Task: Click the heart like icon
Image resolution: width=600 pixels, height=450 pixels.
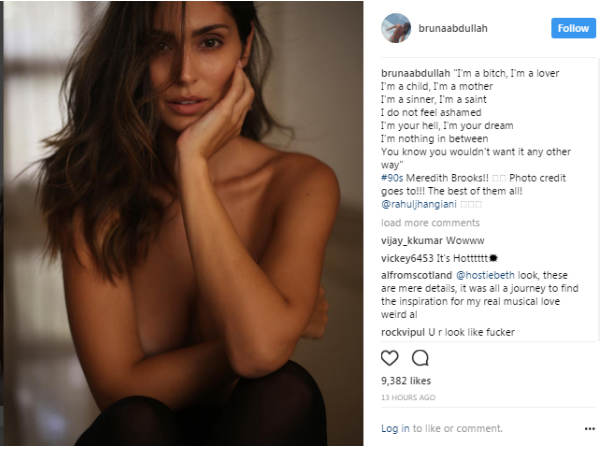Action: (x=390, y=358)
